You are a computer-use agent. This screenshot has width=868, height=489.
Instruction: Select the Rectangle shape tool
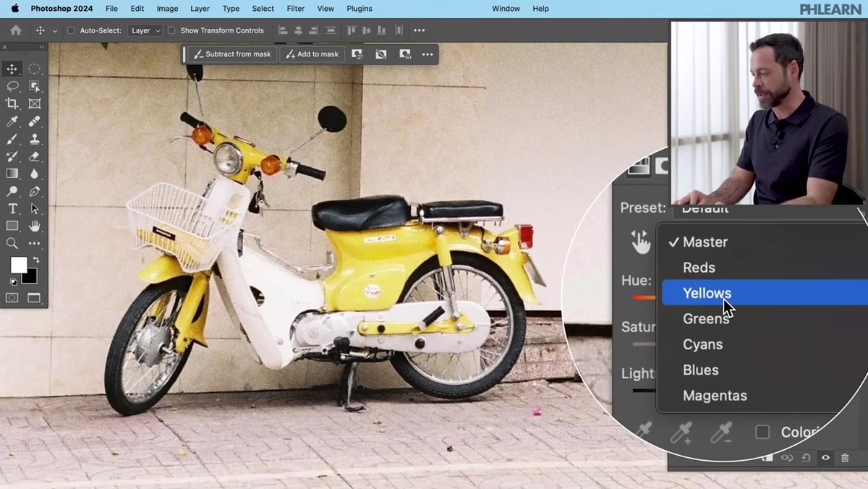point(12,226)
